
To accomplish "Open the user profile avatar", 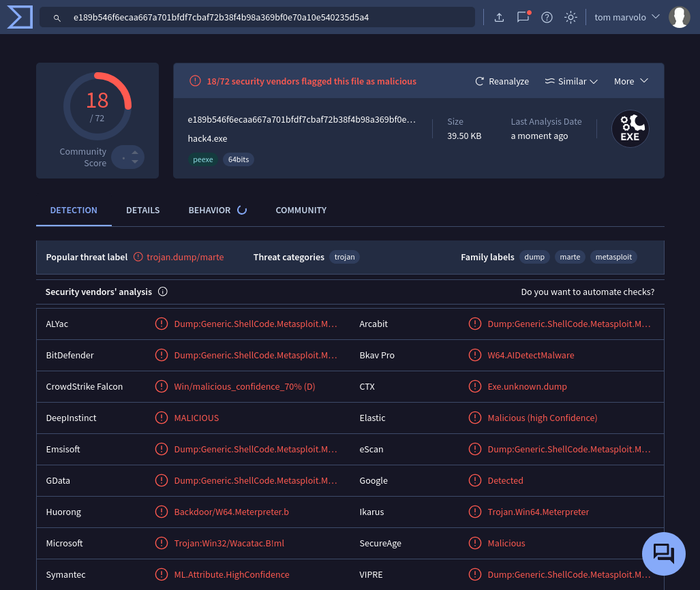I will click(x=680, y=17).
